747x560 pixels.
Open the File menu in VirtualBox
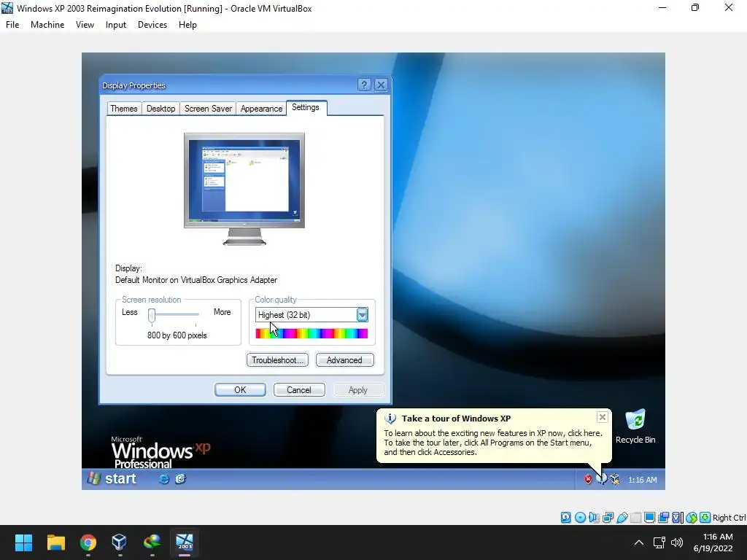[x=12, y=25]
